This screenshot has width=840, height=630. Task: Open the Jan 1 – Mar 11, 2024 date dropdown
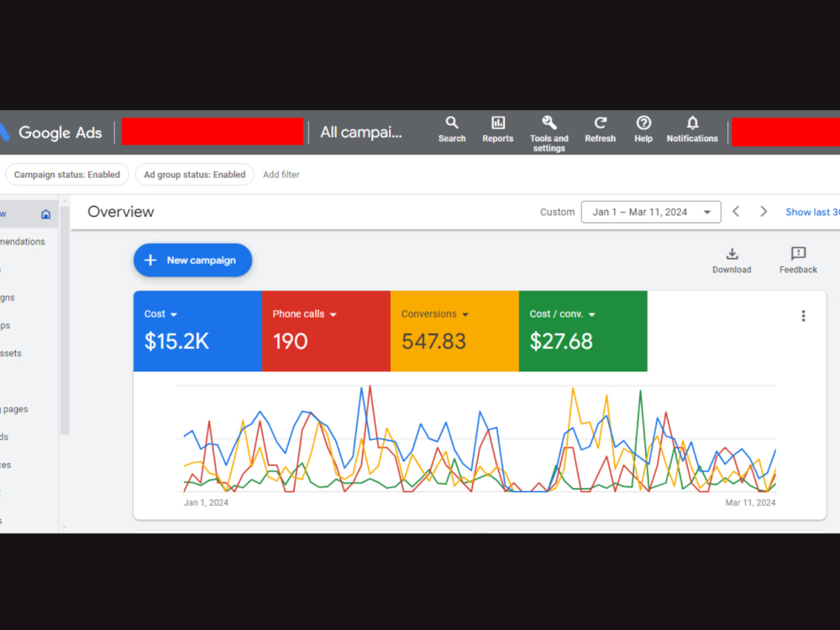click(651, 212)
